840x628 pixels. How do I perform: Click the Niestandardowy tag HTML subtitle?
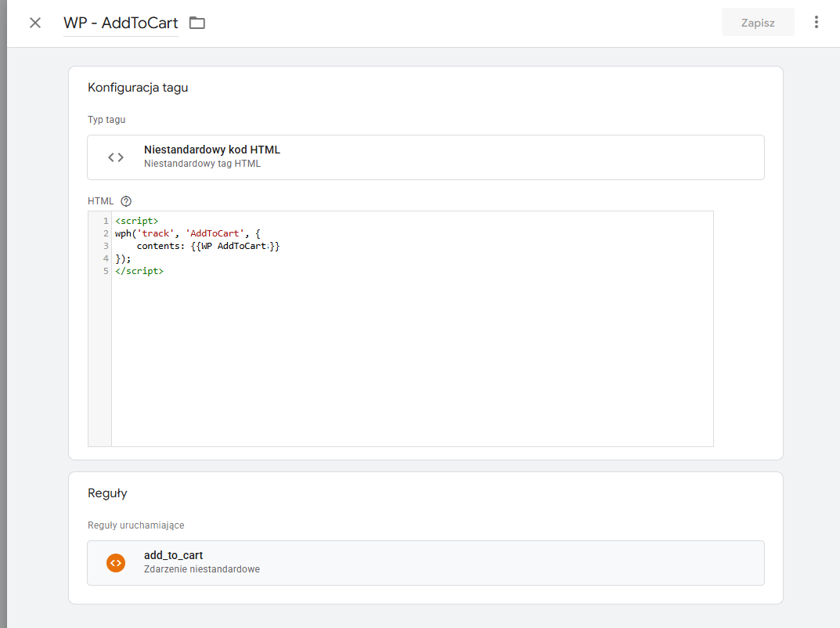click(x=202, y=164)
